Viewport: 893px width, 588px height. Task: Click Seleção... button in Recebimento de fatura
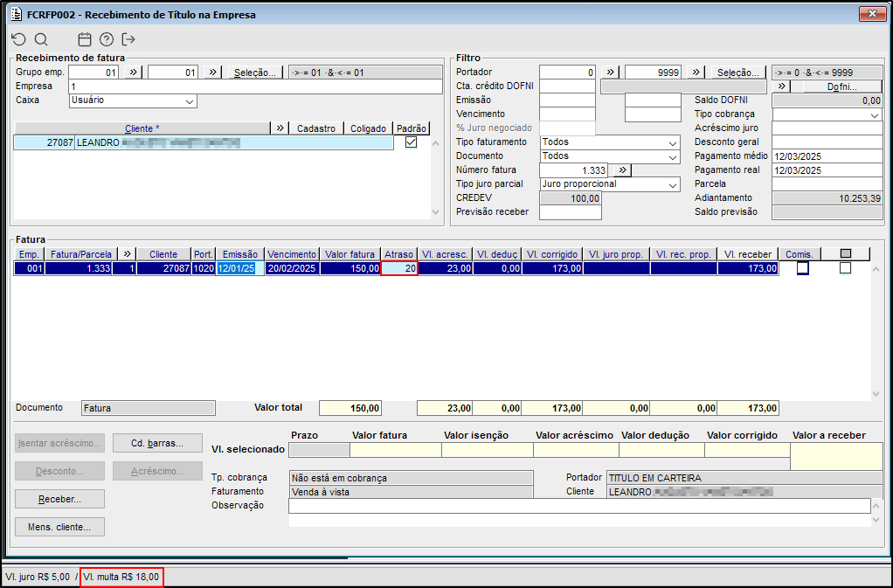pos(255,73)
